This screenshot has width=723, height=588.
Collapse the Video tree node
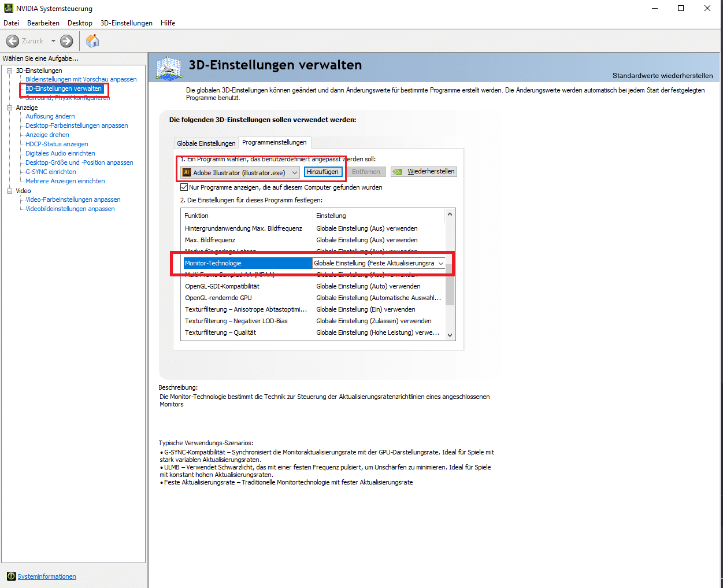coord(10,191)
